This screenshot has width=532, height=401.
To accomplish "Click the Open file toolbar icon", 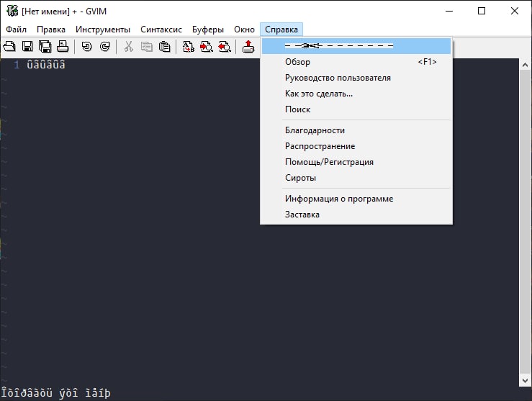I will [x=9, y=46].
